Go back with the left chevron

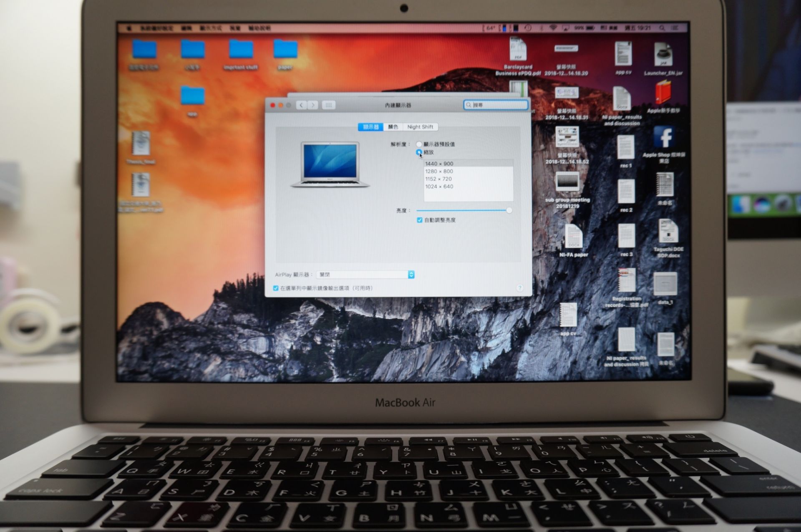point(301,105)
